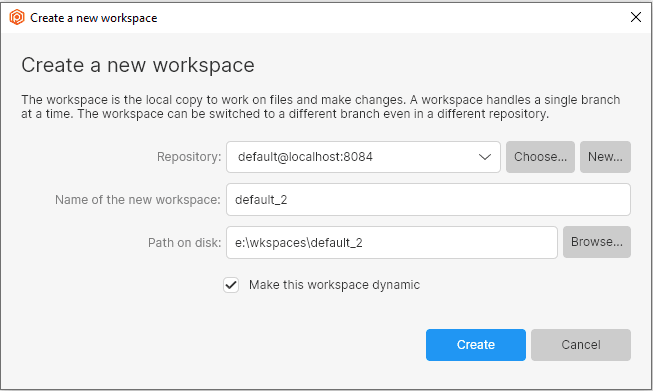Click Browse... to pick a disk path
Screen dimensions: 653x391
(x=597, y=242)
